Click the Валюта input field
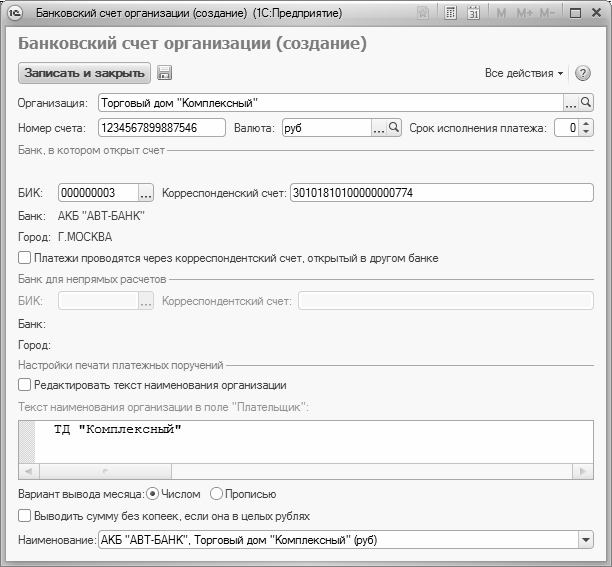Viewport: 612px width, 567px height. [x=327, y=128]
